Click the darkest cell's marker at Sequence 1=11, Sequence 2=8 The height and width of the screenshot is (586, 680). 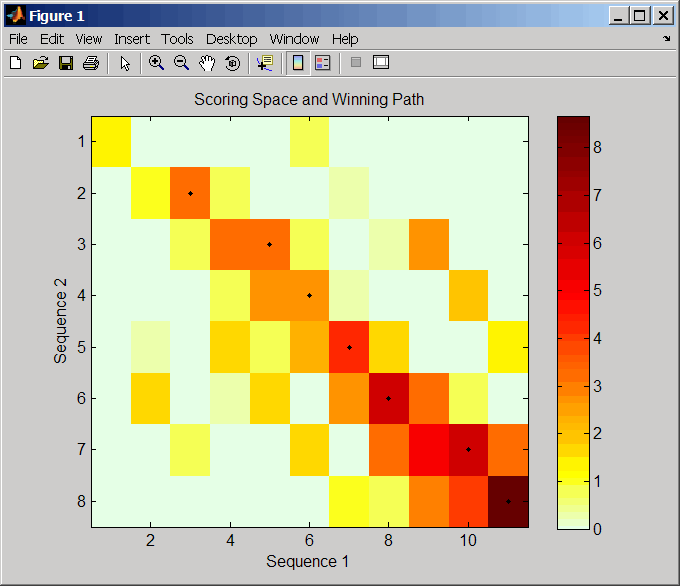click(x=508, y=501)
